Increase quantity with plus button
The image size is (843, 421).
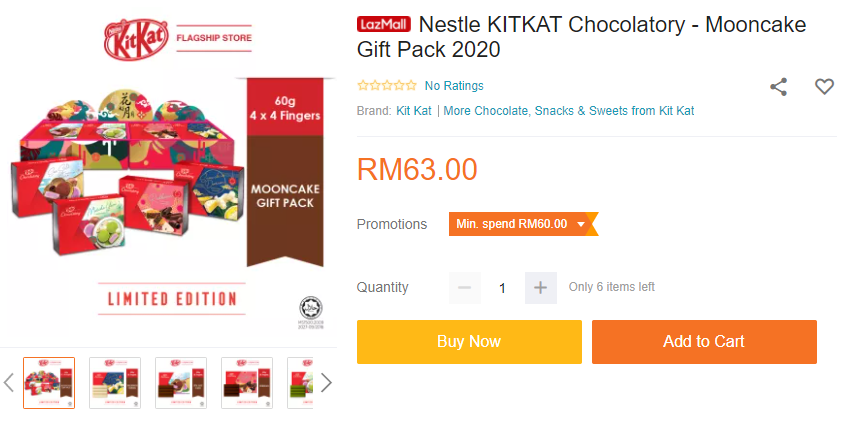click(x=540, y=288)
